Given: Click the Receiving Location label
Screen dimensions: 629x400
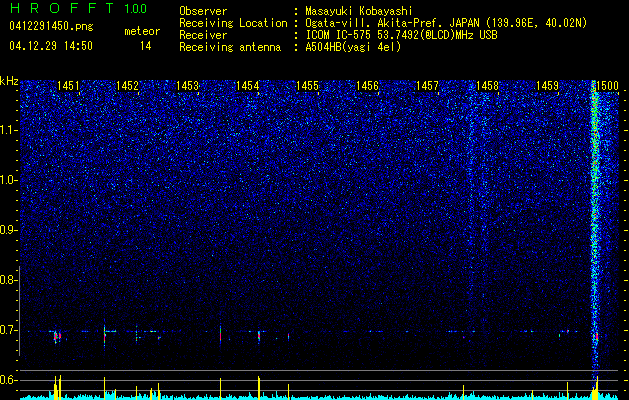Looking at the screenshot, I should coord(233,23).
